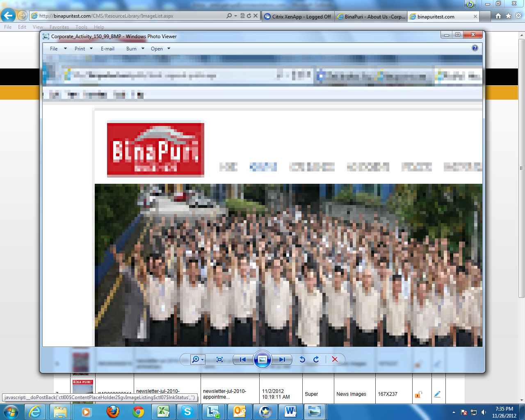Screen dimensions: 525x420
Task: Rotate the image counterclockwise
Action: pyautogui.click(x=302, y=360)
